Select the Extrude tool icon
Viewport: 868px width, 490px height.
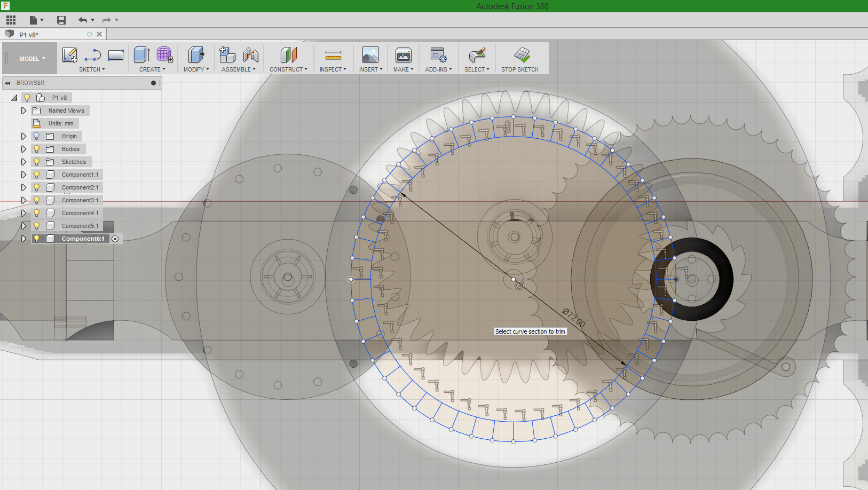tap(141, 54)
